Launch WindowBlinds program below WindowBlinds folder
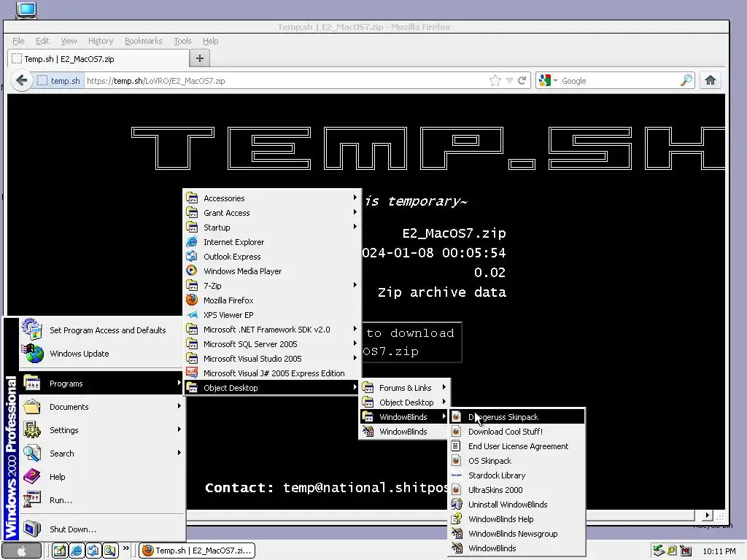The width and height of the screenshot is (747, 560). [x=403, y=432]
